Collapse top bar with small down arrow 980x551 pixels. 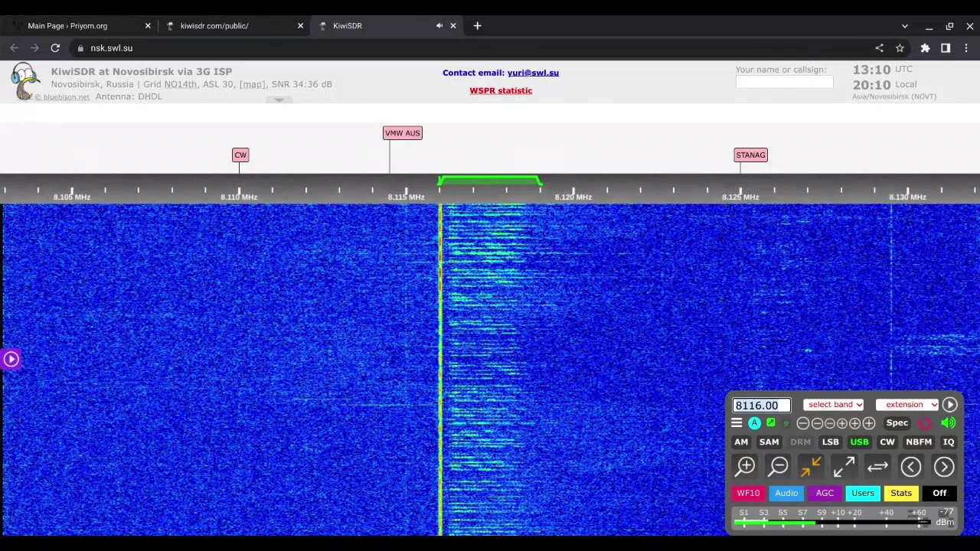coord(279,99)
